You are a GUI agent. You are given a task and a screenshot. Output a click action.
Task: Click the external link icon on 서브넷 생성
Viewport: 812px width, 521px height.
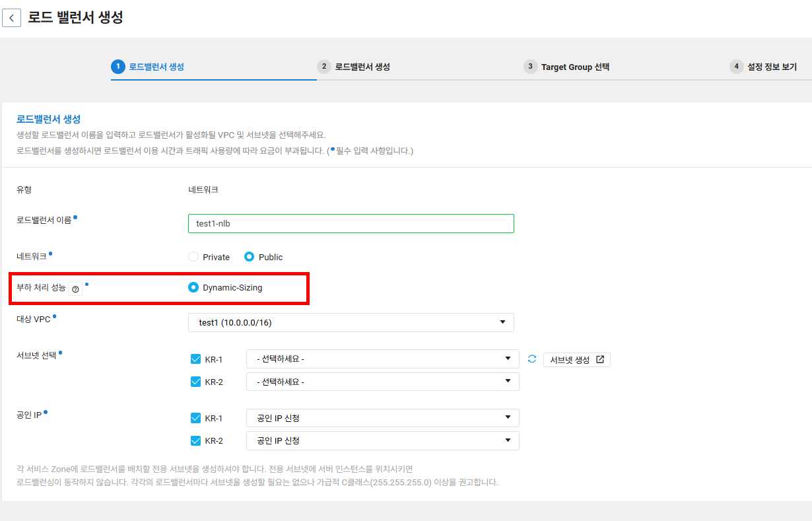(x=600, y=359)
